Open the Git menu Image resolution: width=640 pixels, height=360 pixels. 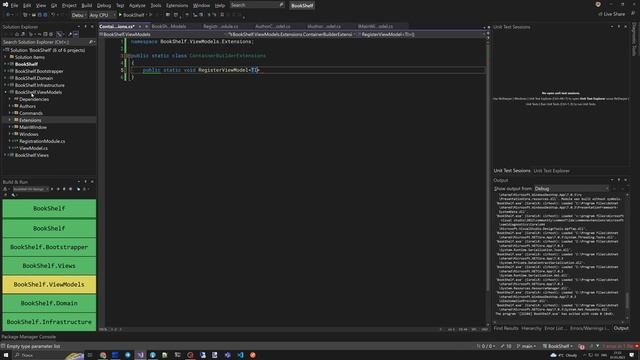click(x=54, y=5)
